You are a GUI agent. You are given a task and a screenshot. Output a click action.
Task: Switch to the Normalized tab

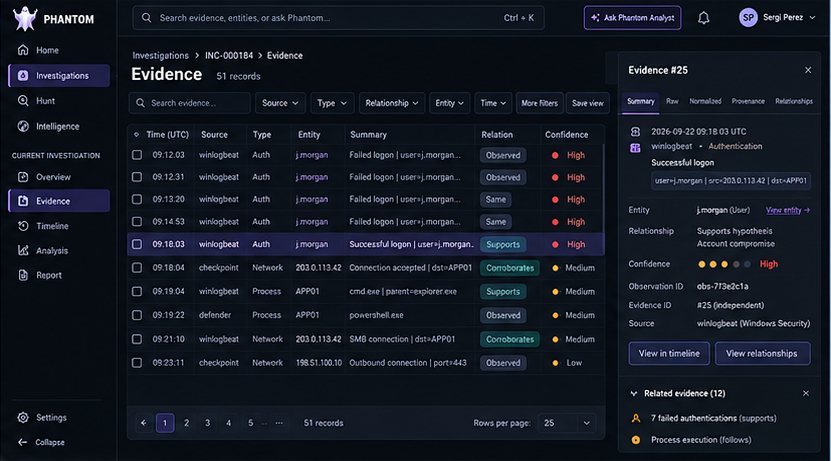(x=705, y=101)
